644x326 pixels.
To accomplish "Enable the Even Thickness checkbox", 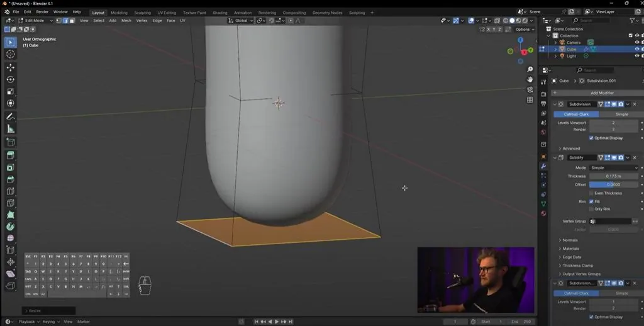I will pos(591,193).
